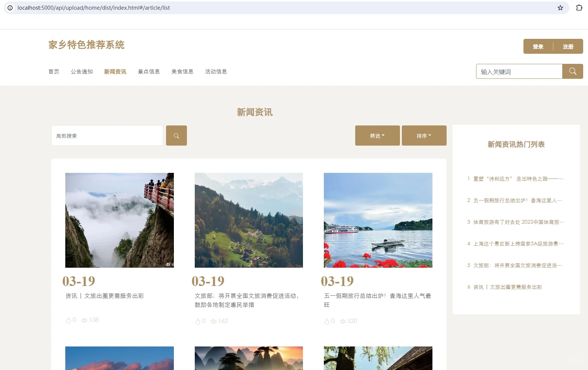Focus the 输入关键词 search field

tap(519, 71)
